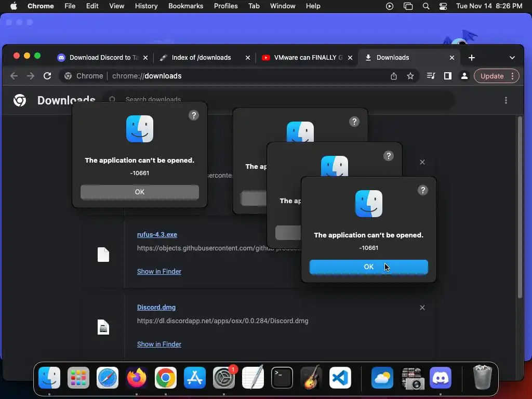The height and width of the screenshot is (399, 532).
Task: Reload the downloads page
Action: pos(47,76)
